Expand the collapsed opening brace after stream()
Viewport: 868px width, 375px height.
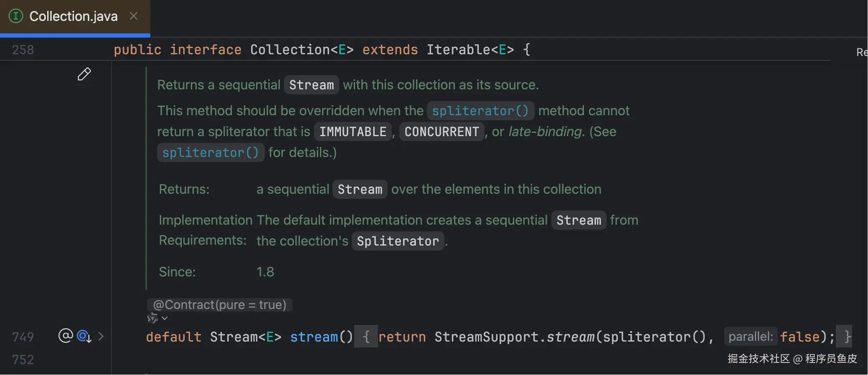pos(366,337)
